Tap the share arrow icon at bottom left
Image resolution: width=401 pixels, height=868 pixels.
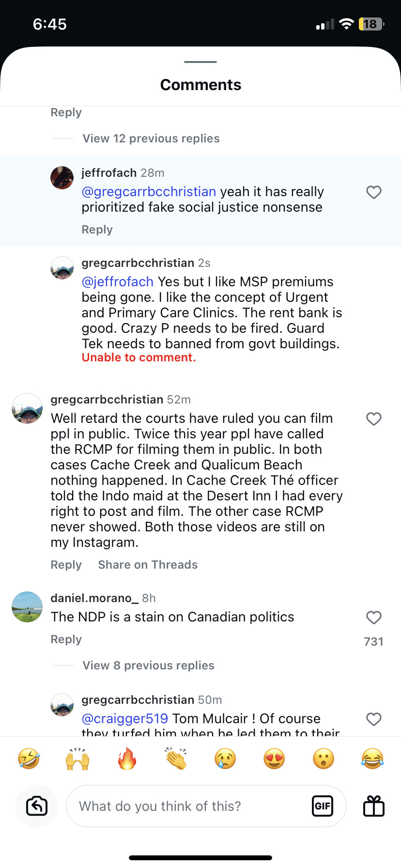pos(37,806)
